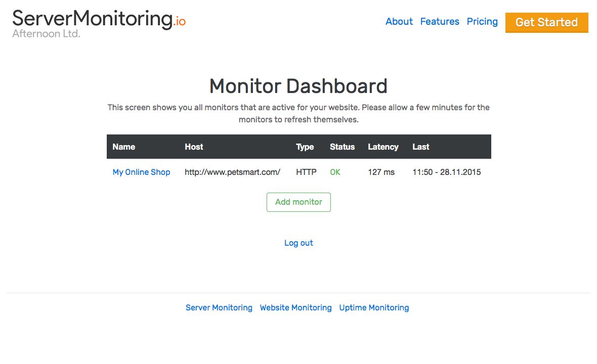Sort monitors by the Status column
Screen dimensions: 597x364
(x=342, y=147)
